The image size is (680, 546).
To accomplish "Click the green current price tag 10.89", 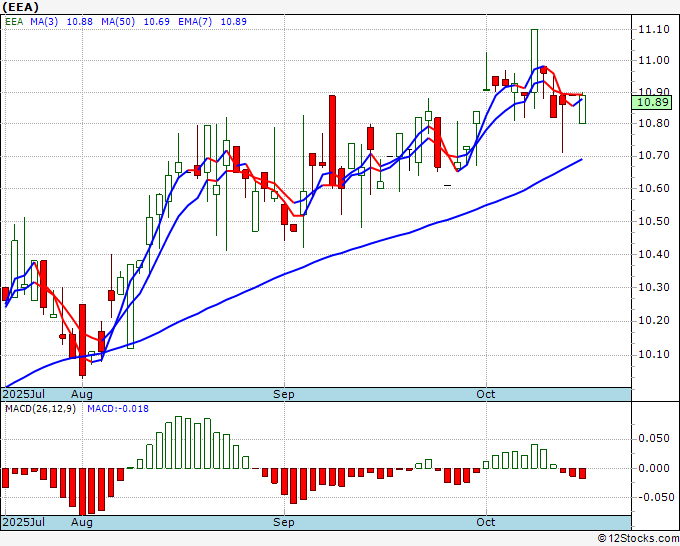I will [651, 102].
